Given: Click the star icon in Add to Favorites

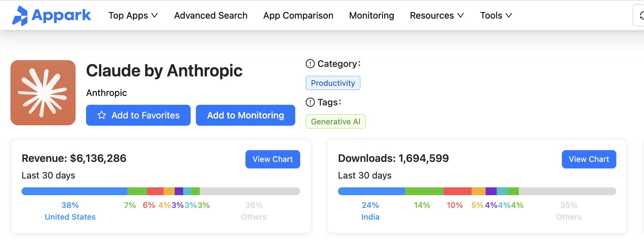Looking at the screenshot, I should click(x=102, y=115).
